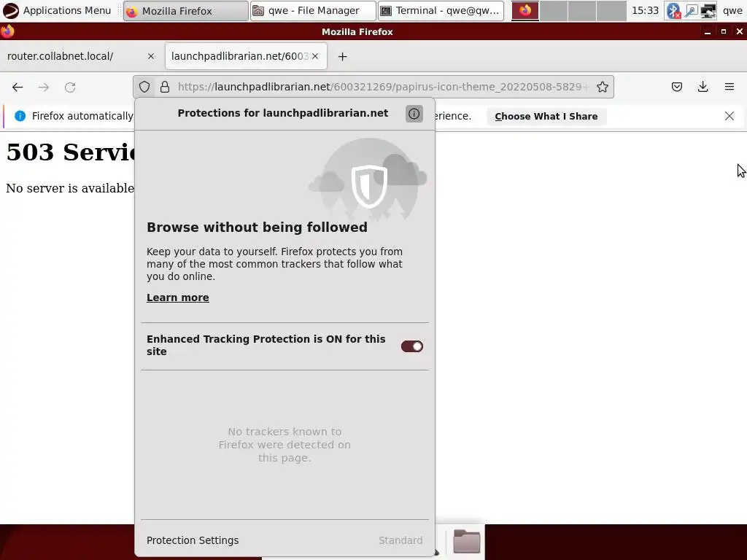
Task: Bookmark this page with the star icon
Action: 602,87
